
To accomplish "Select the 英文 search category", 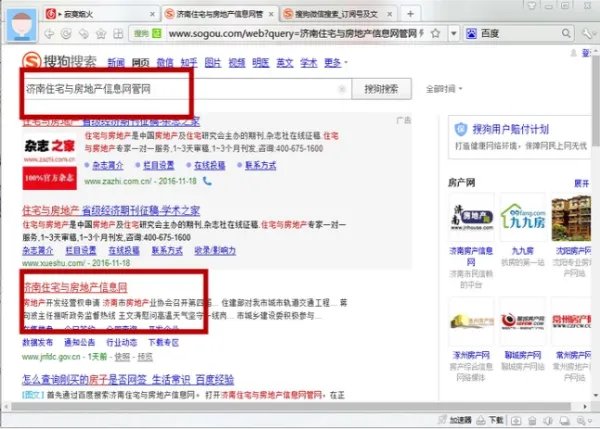I will coord(285,63).
